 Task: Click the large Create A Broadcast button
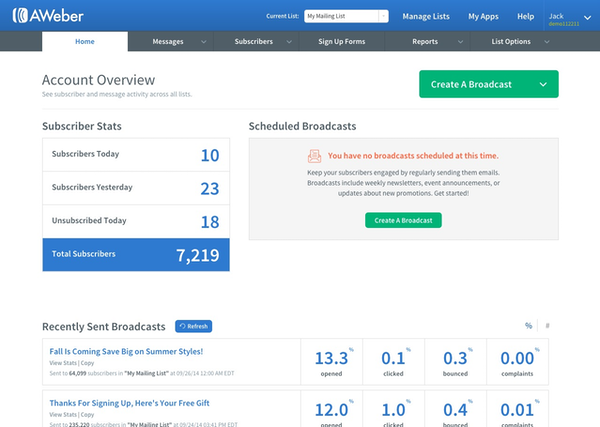pyautogui.click(x=489, y=84)
